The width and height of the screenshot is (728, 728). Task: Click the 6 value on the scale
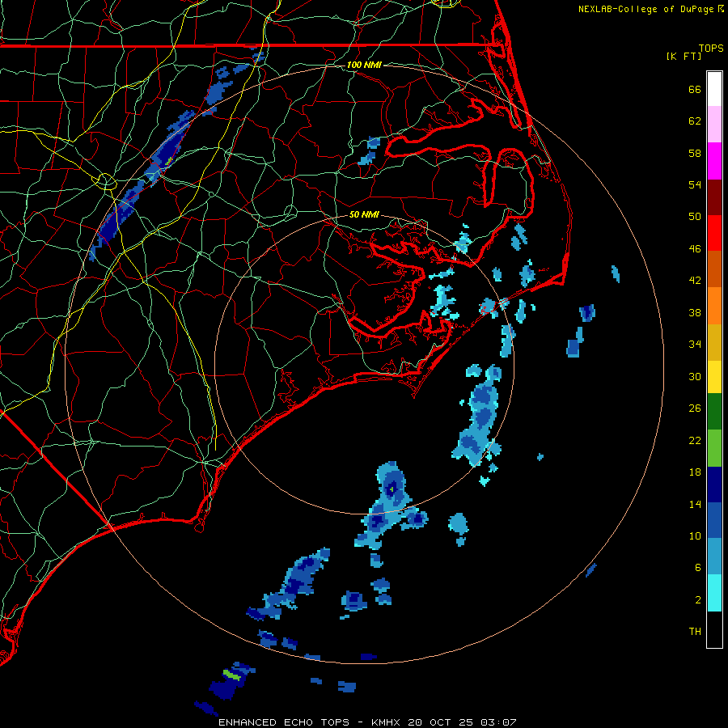tap(698, 568)
